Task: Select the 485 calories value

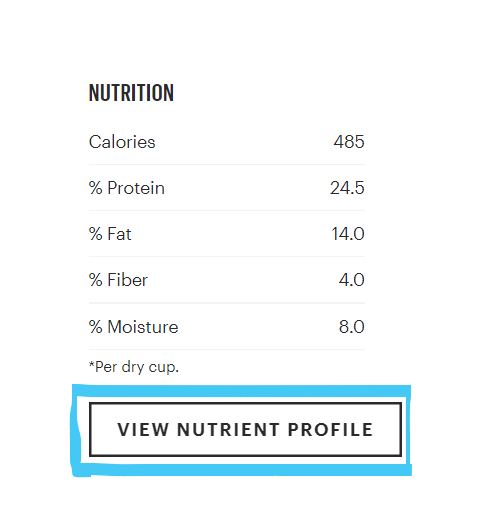Action: (349, 142)
